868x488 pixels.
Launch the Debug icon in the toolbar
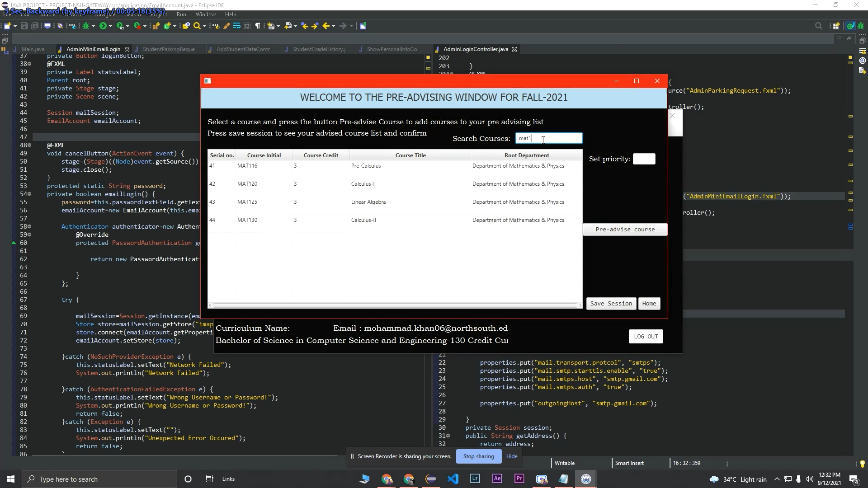click(x=85, y=26)
